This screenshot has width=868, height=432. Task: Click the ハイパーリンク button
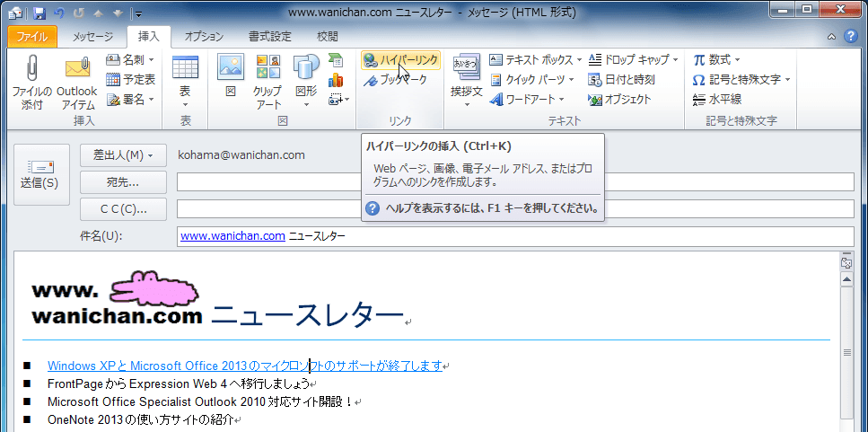point(400,59)
